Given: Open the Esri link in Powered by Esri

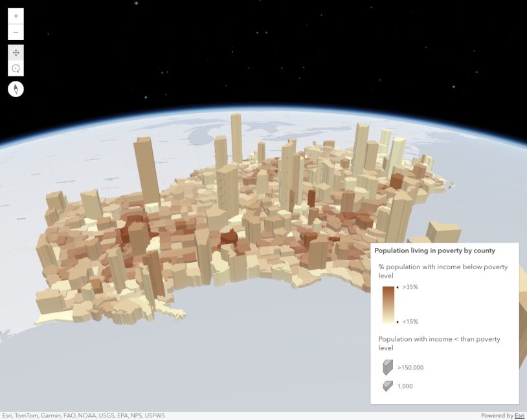Looking at the screenshot, I should 519,415.
